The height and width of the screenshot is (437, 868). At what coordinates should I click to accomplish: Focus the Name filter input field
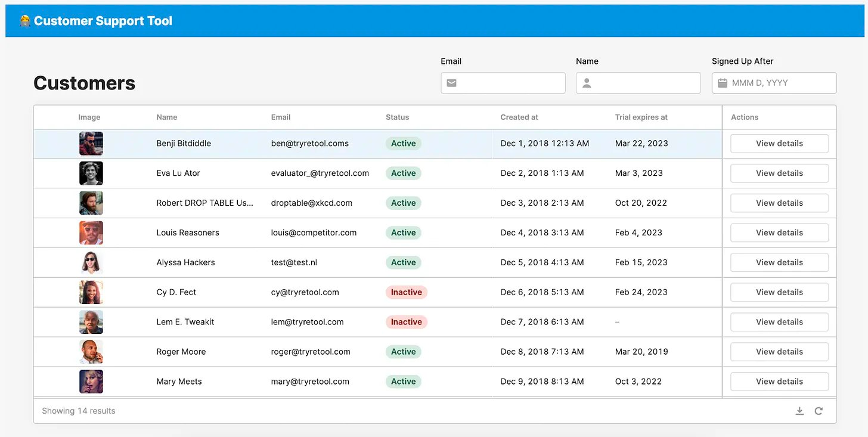coord(638,83)
